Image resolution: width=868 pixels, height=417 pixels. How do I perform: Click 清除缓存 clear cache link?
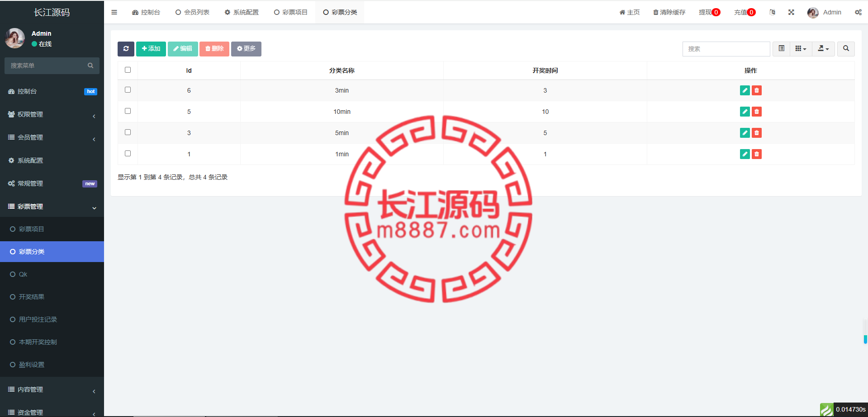pos(669,12)
